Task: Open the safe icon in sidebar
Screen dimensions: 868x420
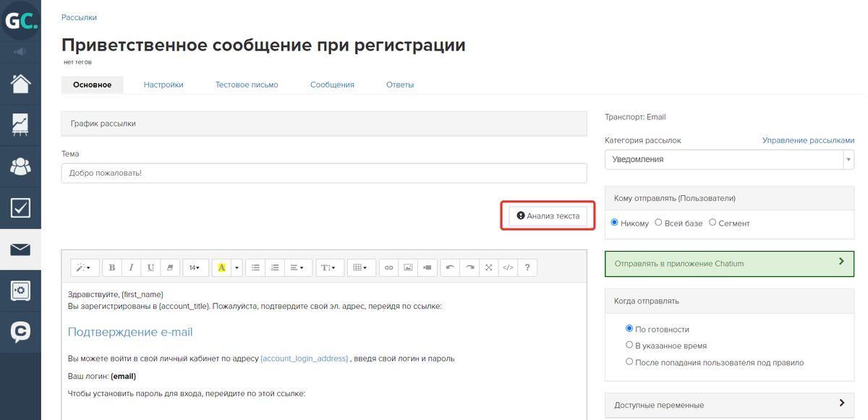Action: tap(20, 291)
